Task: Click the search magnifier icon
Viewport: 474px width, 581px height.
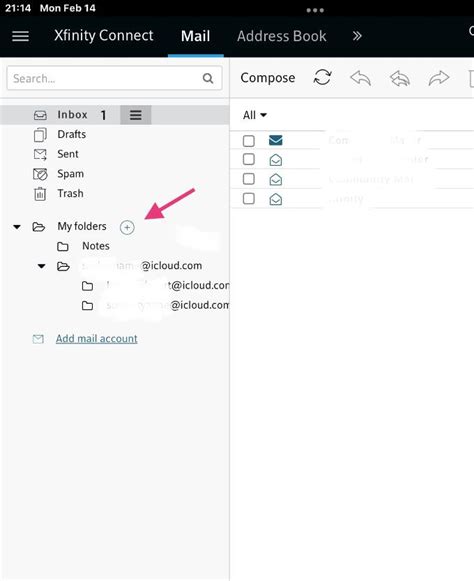Action: pos(208,78)
